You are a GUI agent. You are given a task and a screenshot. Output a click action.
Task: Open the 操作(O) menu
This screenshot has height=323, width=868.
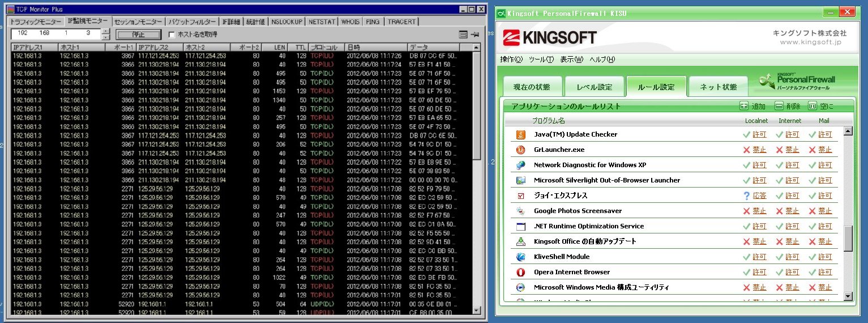511,59
